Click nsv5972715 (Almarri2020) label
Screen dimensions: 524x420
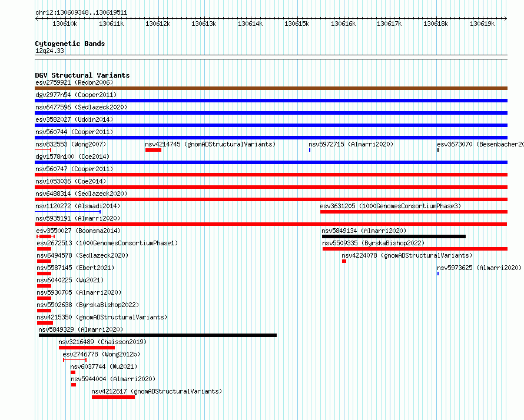pyautogui.click(x=351, y=144)
